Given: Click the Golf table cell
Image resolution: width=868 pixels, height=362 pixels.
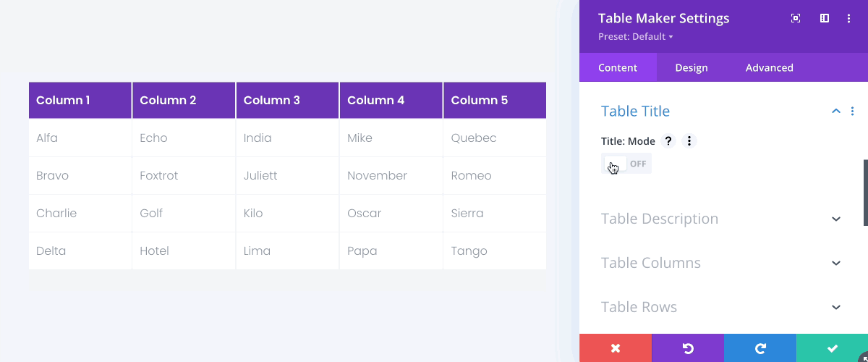Looking at the screenshot, I should pyautogui.click(x=184, y=214).
